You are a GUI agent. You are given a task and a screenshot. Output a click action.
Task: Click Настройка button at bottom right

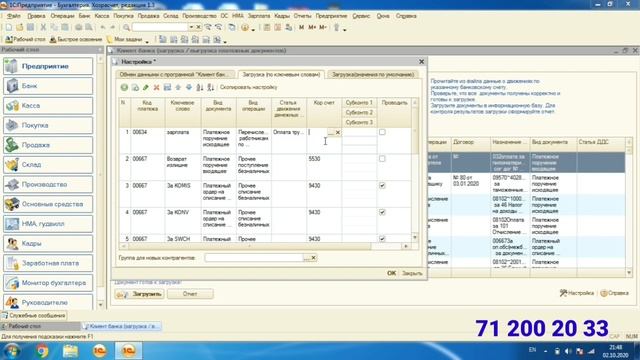click(577, 293)
